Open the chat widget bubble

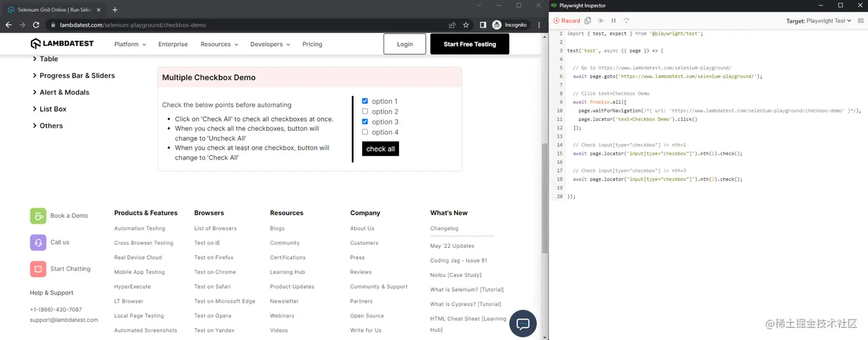522,324
